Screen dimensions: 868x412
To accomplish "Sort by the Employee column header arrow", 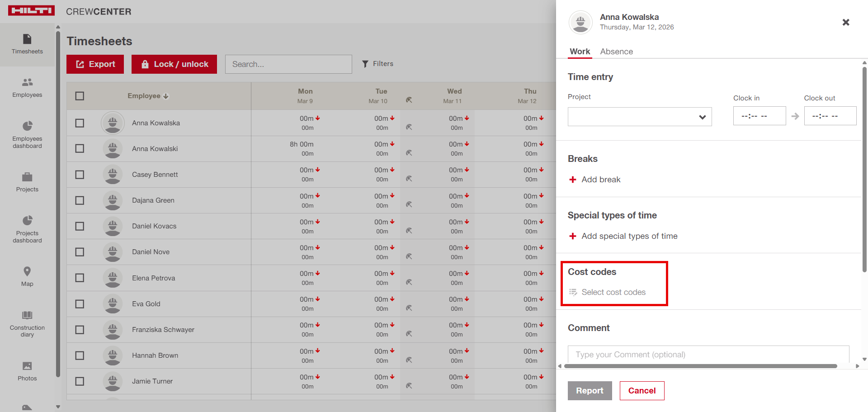I will tap(166, 96).
